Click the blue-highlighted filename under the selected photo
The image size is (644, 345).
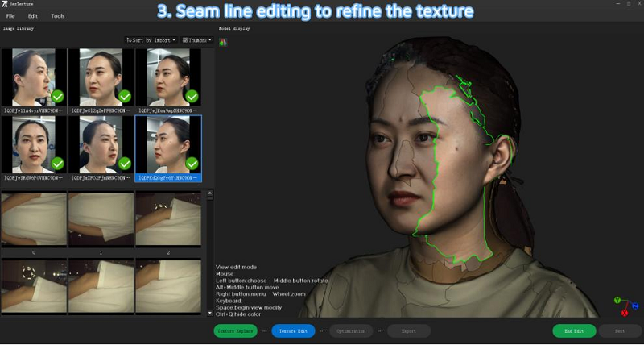point(168,177)
